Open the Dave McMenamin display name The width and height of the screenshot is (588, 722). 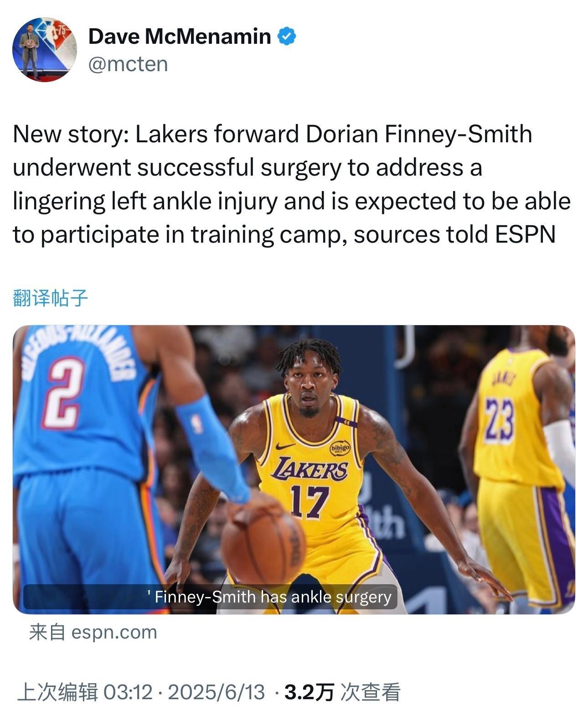click(x=180, y=36)
